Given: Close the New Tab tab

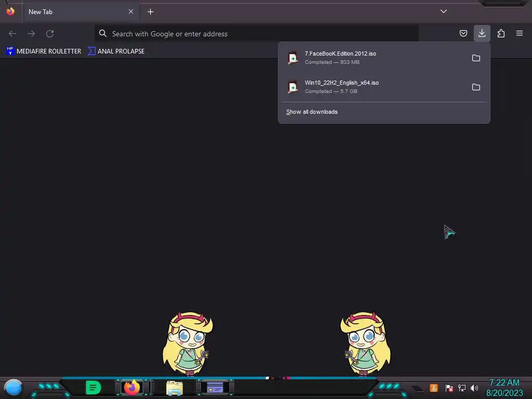Looking at the screenshot, I should [x=130, y=11].
